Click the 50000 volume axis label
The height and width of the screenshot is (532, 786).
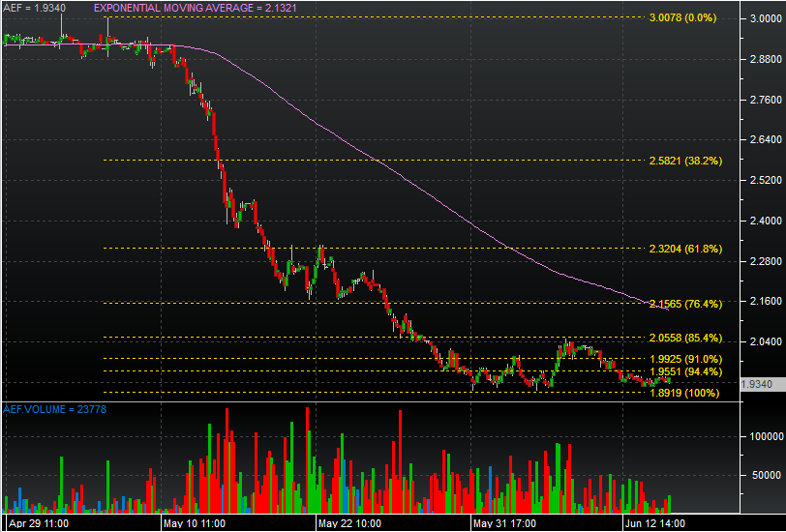tap(762, 476)
